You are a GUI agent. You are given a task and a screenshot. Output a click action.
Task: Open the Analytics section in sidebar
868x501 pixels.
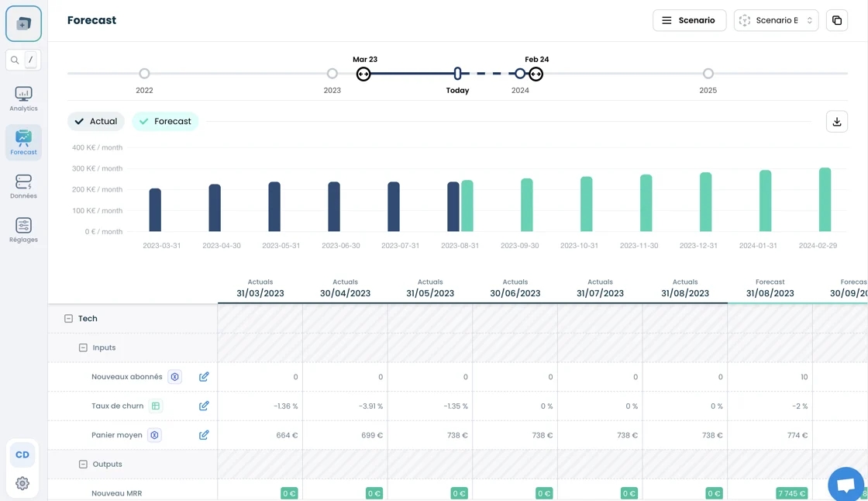pos(23,98)
